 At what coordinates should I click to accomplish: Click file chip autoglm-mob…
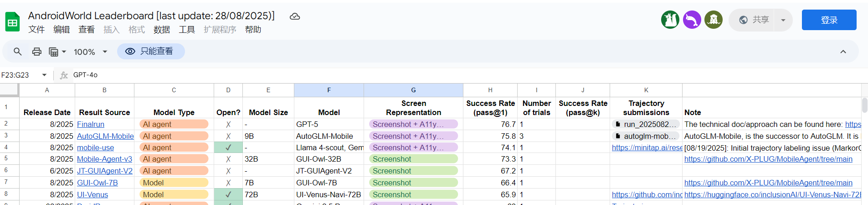pos(646,136)
